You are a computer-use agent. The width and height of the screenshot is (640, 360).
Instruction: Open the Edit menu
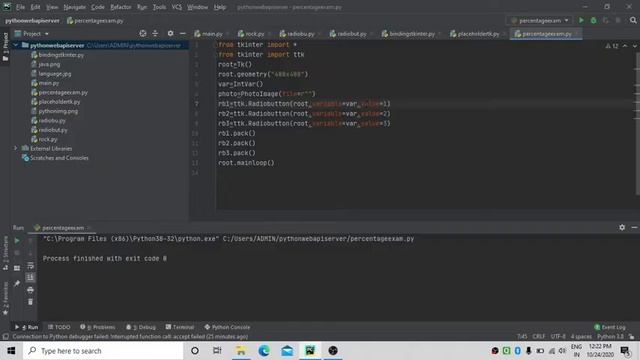point(36,7)
